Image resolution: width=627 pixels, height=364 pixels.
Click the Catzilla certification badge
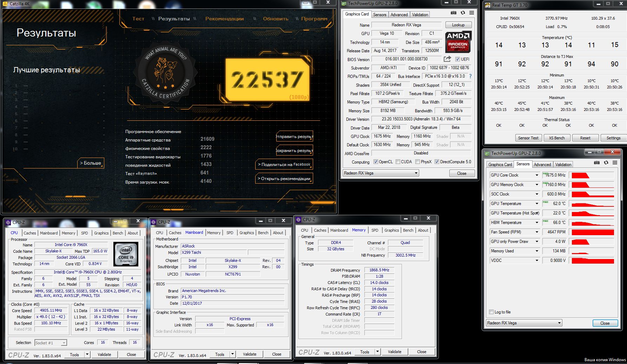(166, 73)
